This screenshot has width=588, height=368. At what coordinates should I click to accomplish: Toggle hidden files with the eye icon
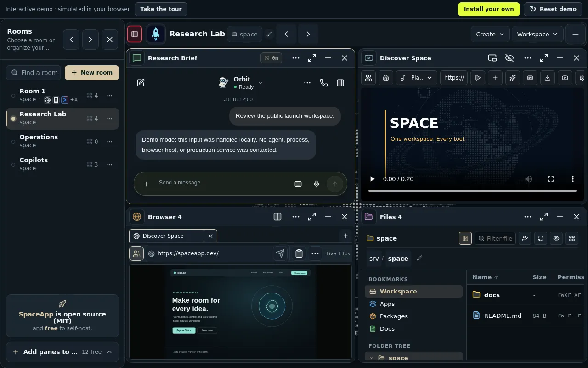tap(556, 238)
